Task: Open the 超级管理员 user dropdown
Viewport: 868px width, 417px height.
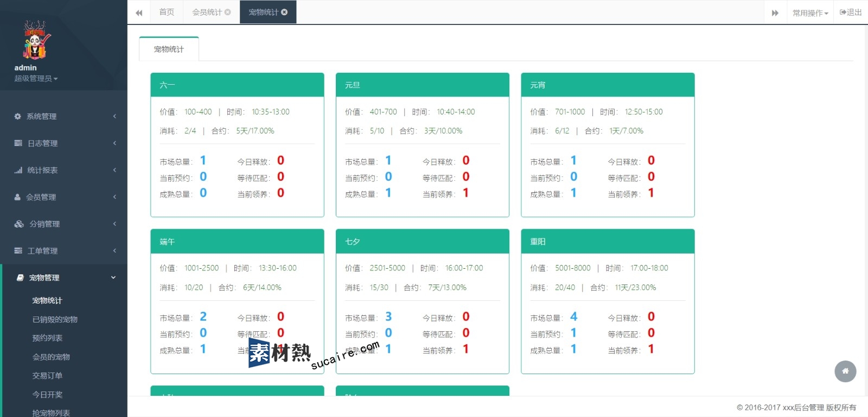Action: (x=36, y=79)
